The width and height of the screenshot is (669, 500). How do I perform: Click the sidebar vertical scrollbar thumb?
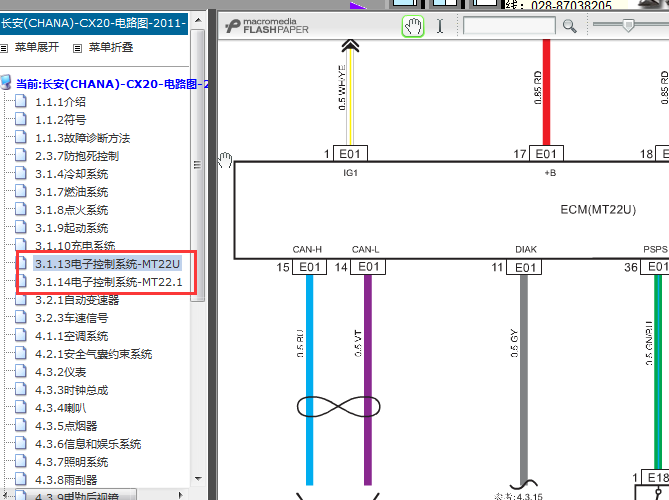coord(197,165)
